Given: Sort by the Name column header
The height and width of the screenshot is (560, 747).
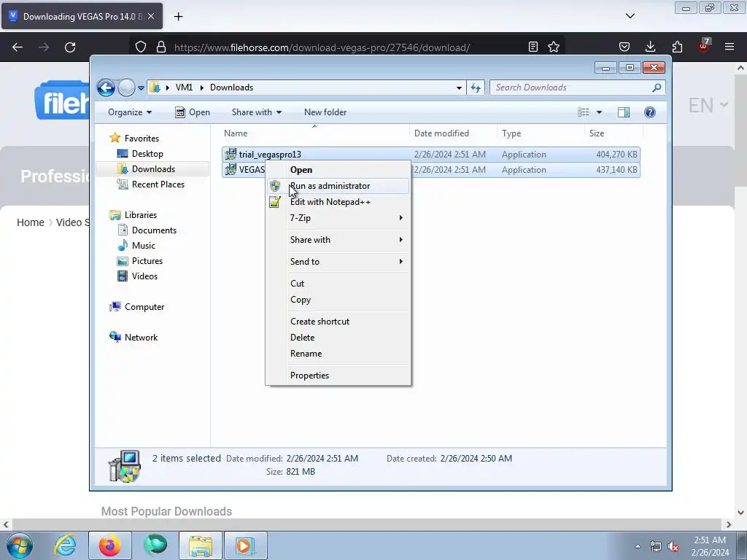Looking at the screenshot, I should pyautogui.click(x=316, y=133).
